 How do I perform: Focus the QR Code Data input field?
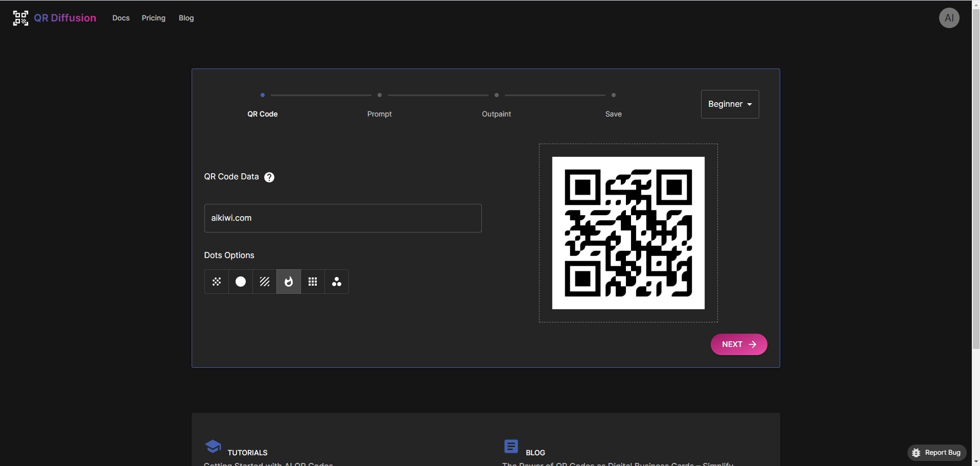pos(343,218)
